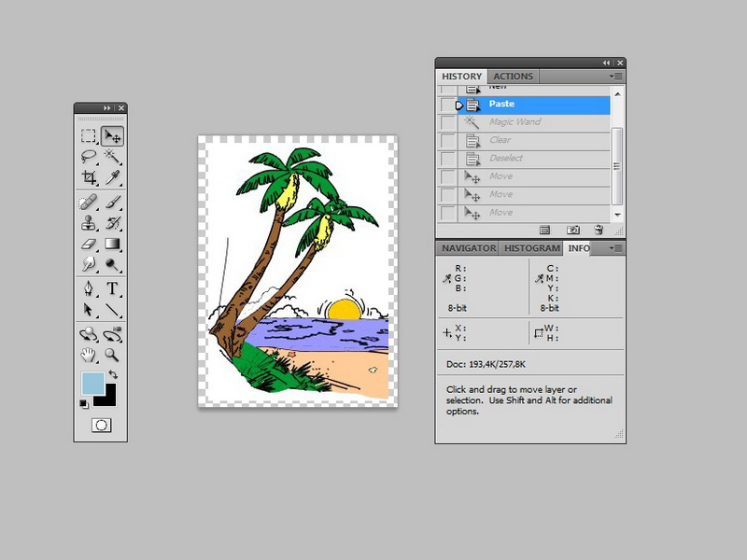Click the Doc: 193,4K/257,8K size readout
The width and height of the screenshot is (747, 560).
coord(486,364)
